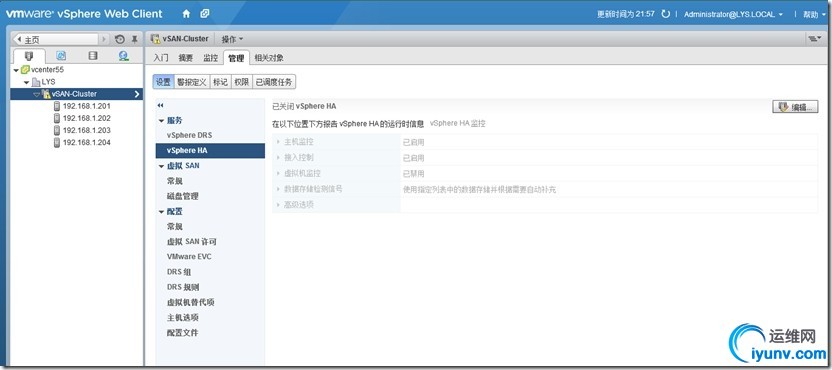
Task: Click the host icon of 192.168.1.201
Action: tap(56, 106)
